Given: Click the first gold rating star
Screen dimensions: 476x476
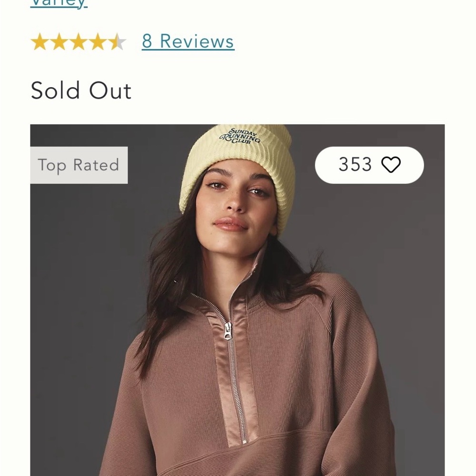Looking at the screenshot, I should coord(40,42).
